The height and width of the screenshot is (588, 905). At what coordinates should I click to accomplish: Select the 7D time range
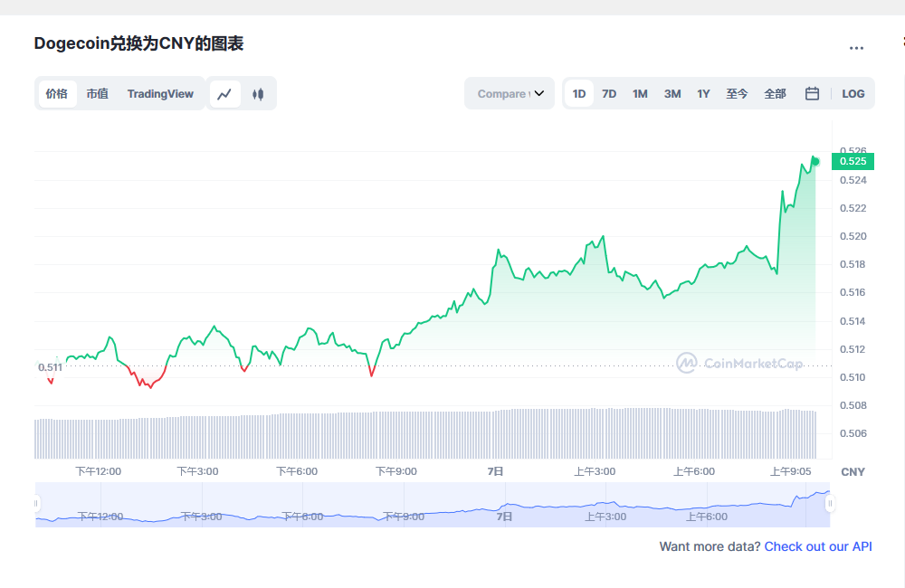click(609, 94)
